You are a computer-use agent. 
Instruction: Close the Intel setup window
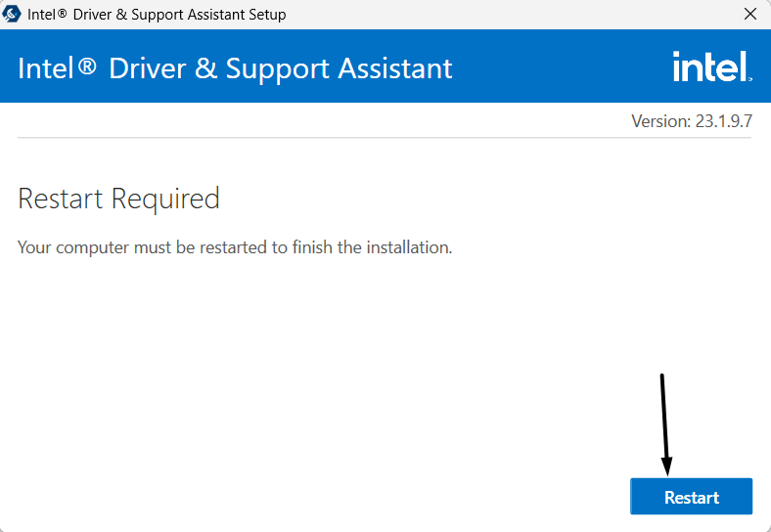point(749,15)
